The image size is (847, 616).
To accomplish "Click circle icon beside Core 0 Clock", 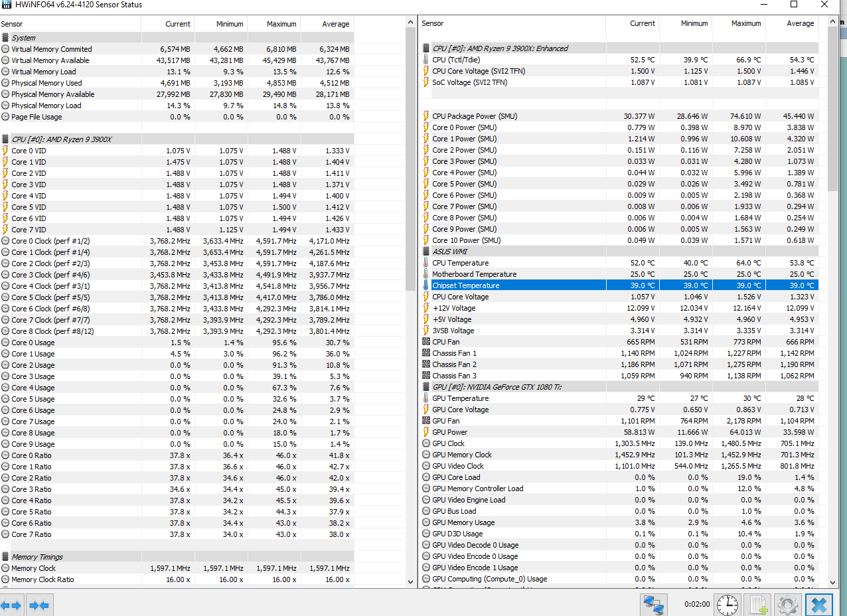I will point(5,241).
